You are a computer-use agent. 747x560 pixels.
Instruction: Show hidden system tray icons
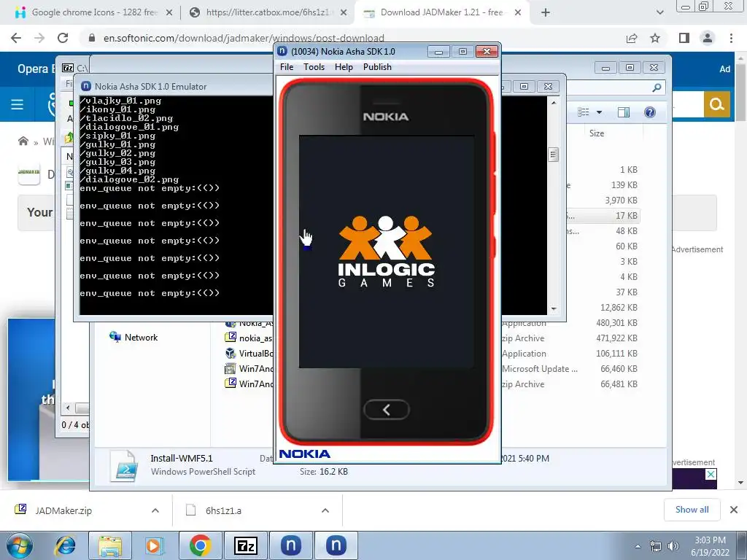click(x=638, y=547)
